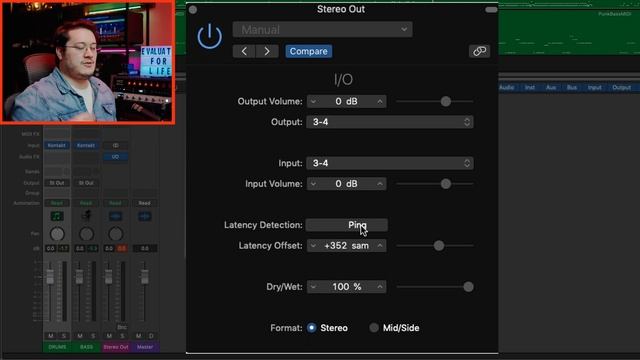Toggle Dim button on Master channel
The width and height of the screenshot is (640, 360).
pyautogui.click(x=151, y=336)
